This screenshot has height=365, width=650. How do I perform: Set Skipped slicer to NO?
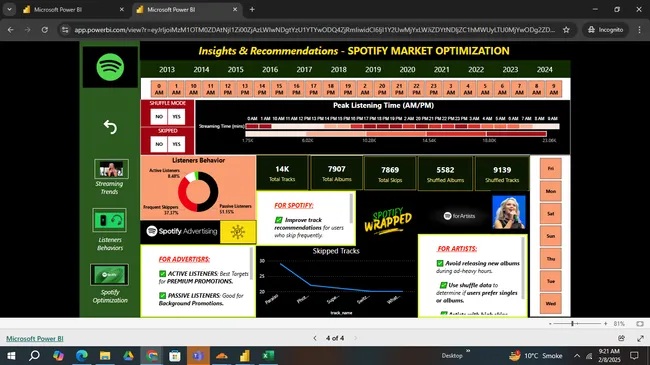[x=159, y=144]
